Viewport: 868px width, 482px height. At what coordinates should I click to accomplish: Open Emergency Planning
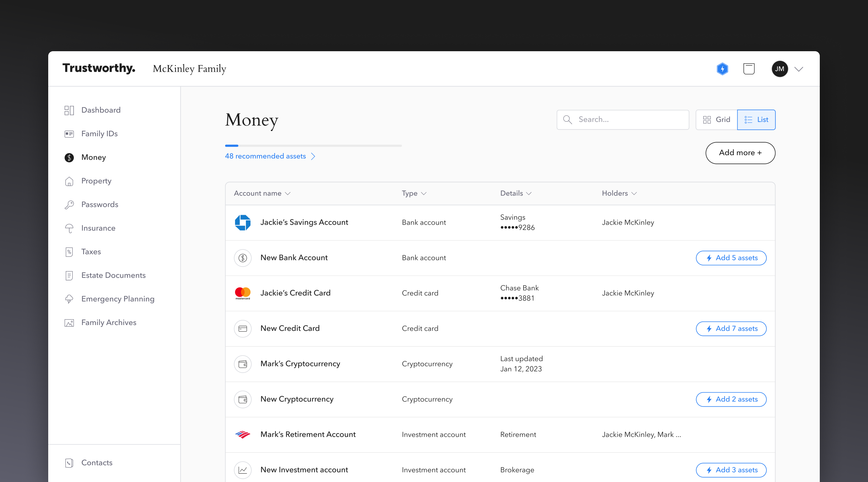[118, 299]
